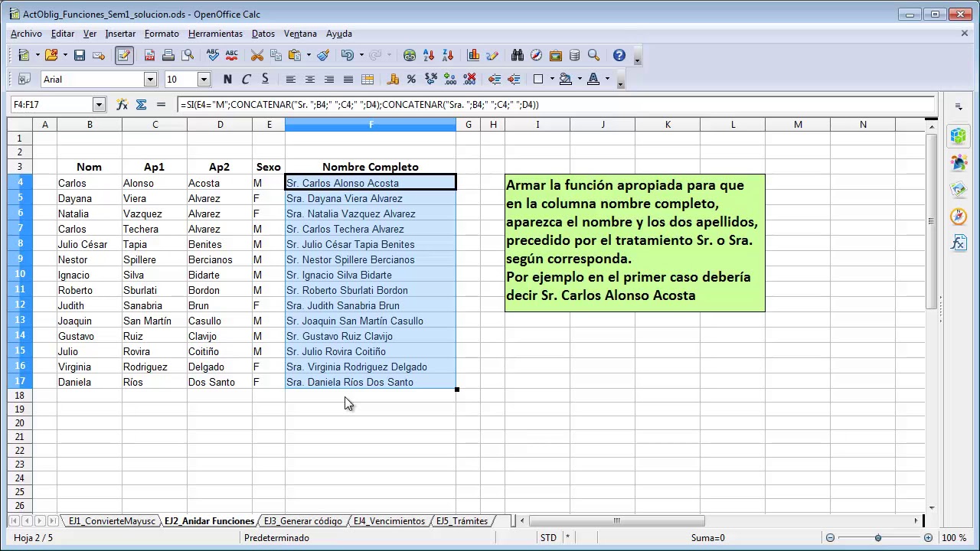Click Delete Decimal Place icon
Image resolution: width=980 pixels, height=551 pixels.
[469, 79]
